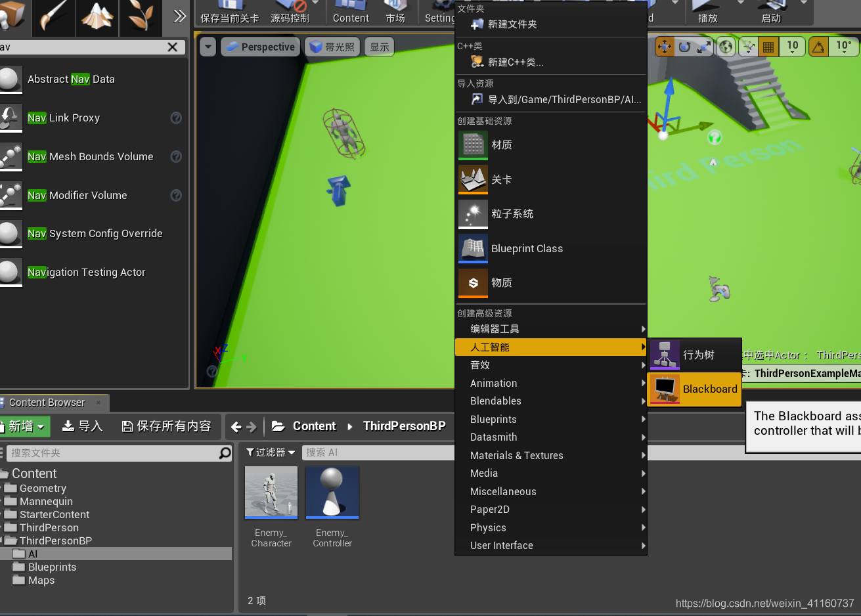
Task: Go forward with content browser right arrow
Action: [252, 427]
